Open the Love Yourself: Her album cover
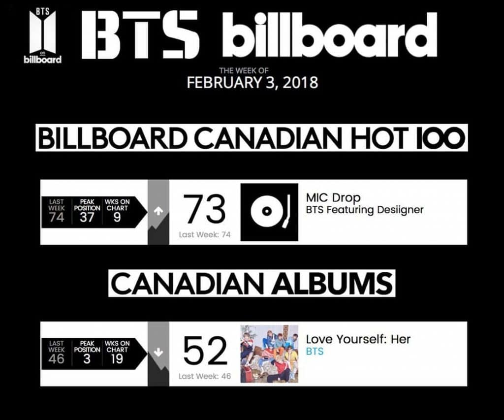Image resolution: width=504 pixels, height=420 pixels. pyautogui.click(x=269, y=354)
